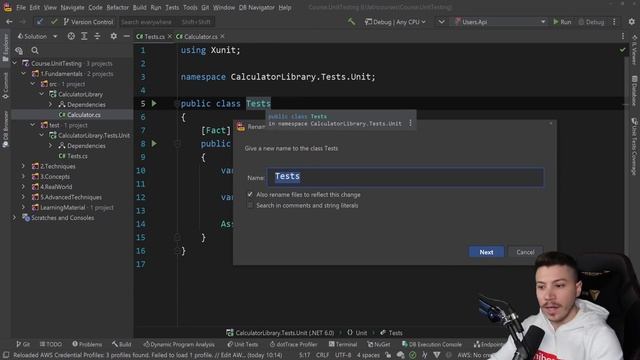The height and width of the screenshot is (360, 640).
Task: Expand the 2.Techniques folder
Action: tap(24, 166)
